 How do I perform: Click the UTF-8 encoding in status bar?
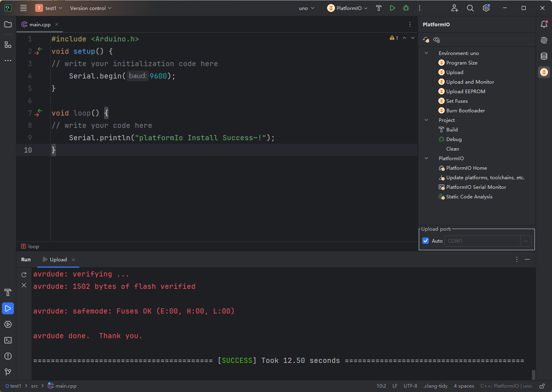click(x=410, y=386)
